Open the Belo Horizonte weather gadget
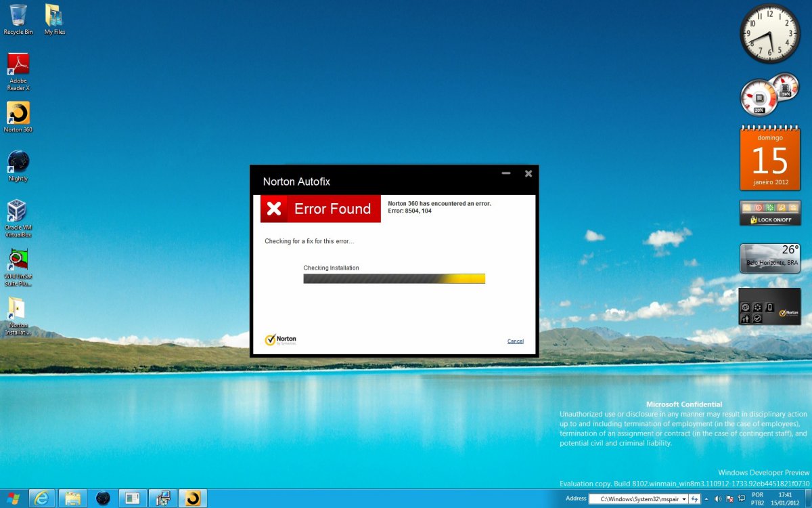Viewport: 812px width, 508px height. click(x=770, y=258)
